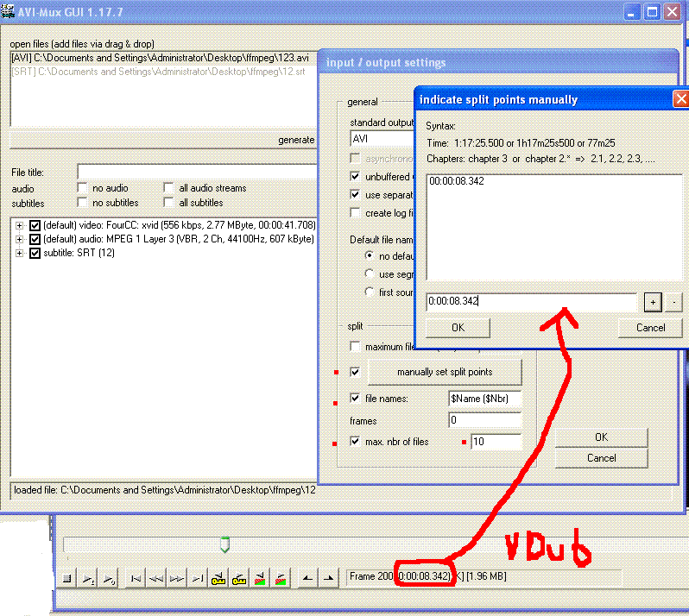Close the indicate split points dialog
This screenshot has width=689, height=616.
pos(680,99)
